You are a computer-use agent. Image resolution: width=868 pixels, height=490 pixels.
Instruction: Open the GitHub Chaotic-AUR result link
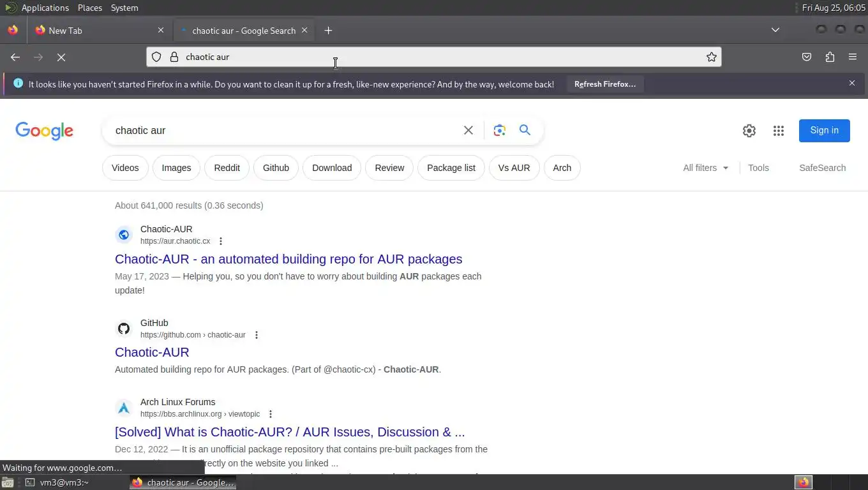pos(152,352)
